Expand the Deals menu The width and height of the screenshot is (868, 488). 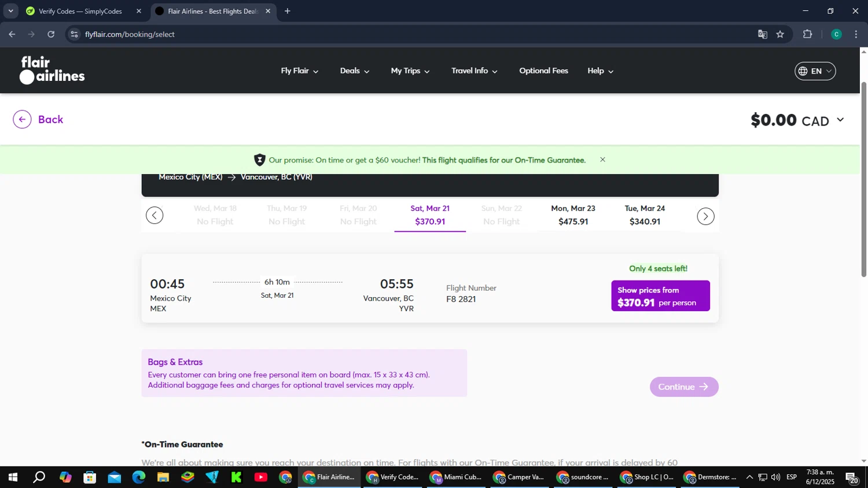[x=355, y=71]
